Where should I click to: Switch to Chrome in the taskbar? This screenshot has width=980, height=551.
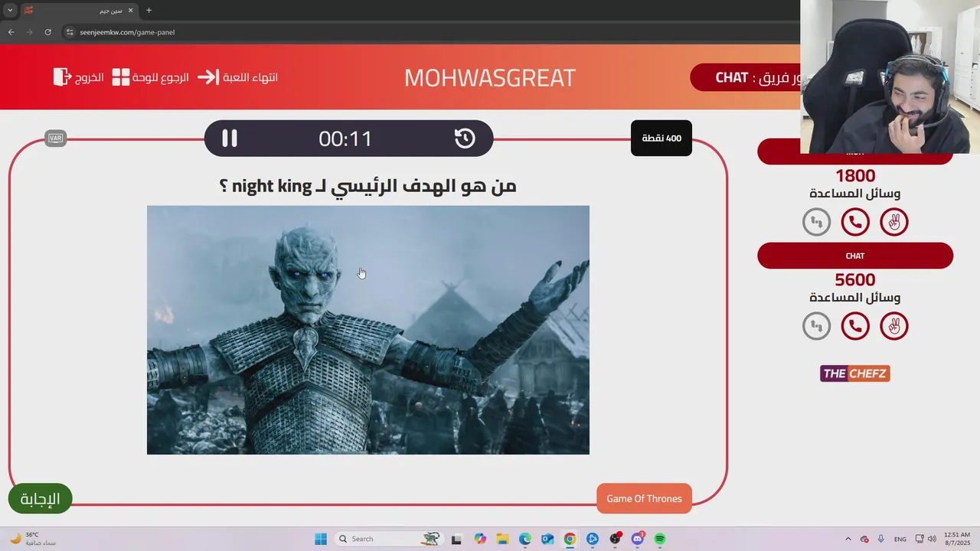(x=570, y=539)
